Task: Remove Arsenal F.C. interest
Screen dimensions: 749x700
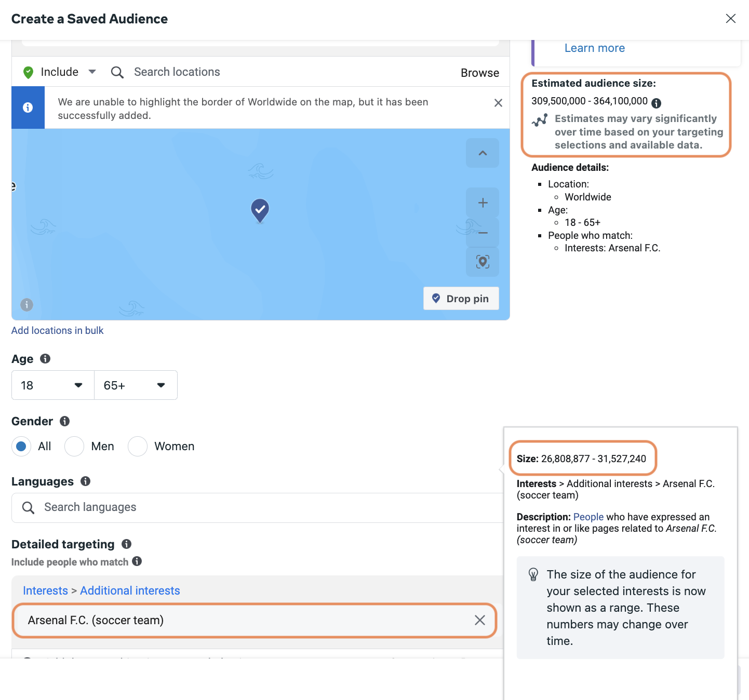Action: point(480,620)
